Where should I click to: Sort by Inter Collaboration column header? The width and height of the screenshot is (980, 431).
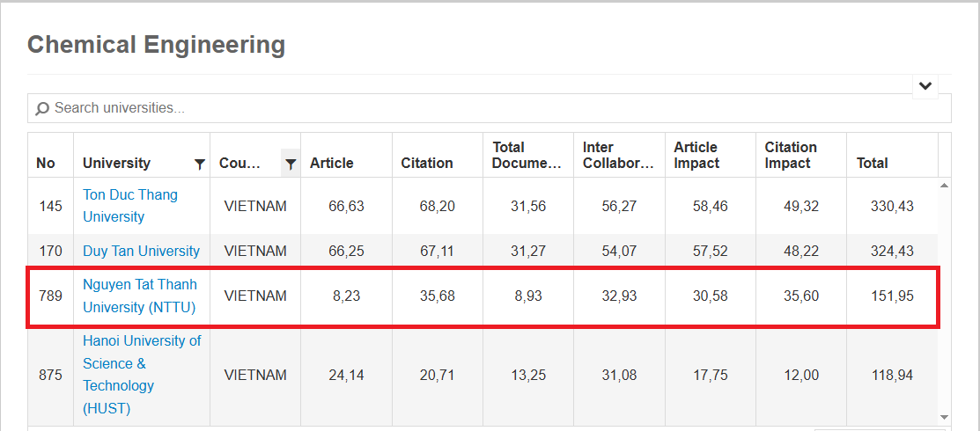click(618, 156)
